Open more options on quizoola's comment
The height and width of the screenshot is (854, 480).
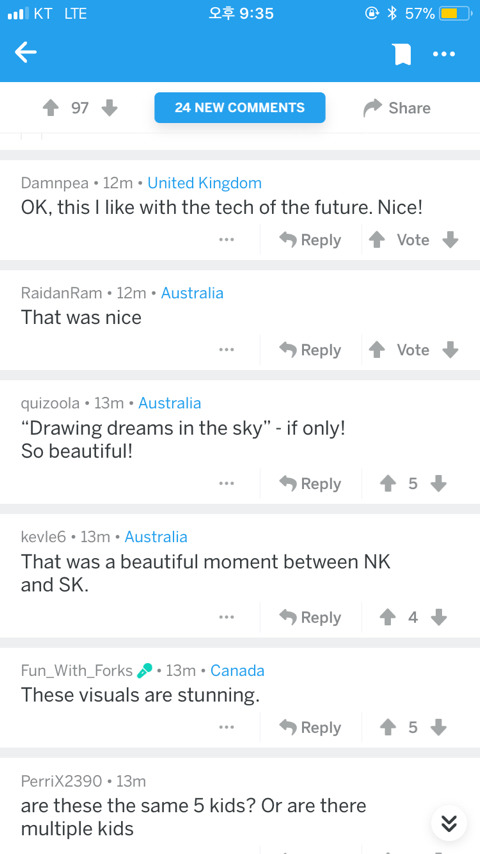(227, 484)
